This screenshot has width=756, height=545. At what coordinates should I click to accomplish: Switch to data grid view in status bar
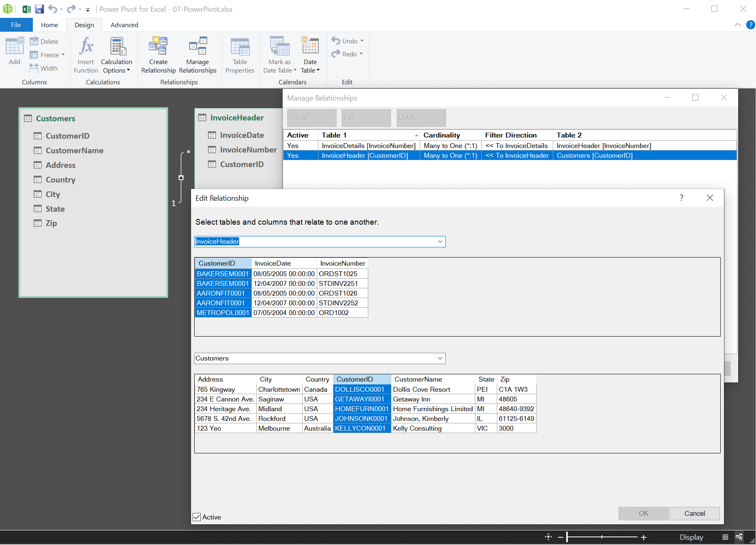click(725, 537)
